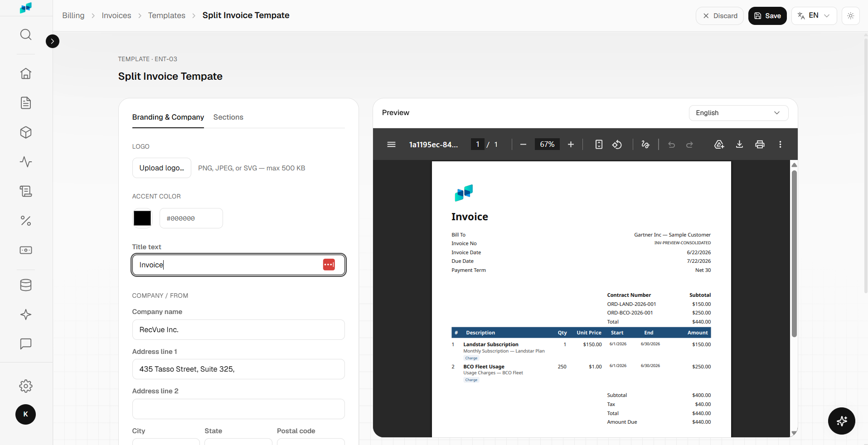
Task: Open the user avatar K
Action: (x=25, y=414)
